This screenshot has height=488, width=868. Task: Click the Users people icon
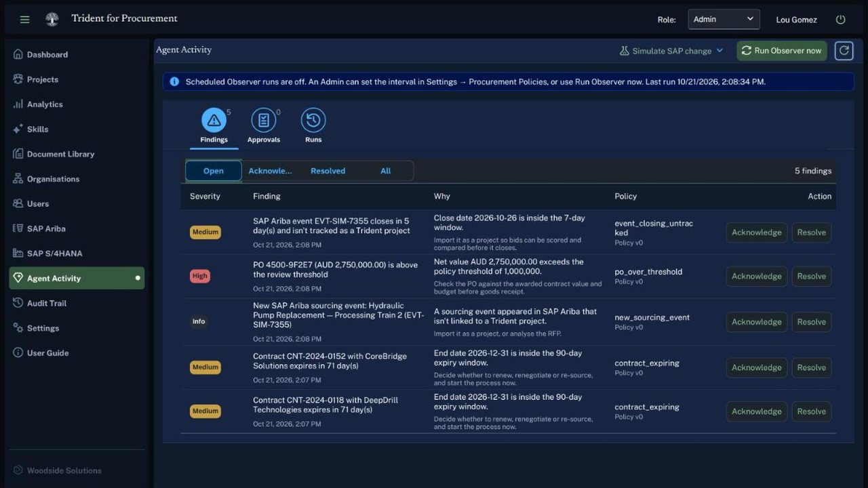(x=18, y=203)
